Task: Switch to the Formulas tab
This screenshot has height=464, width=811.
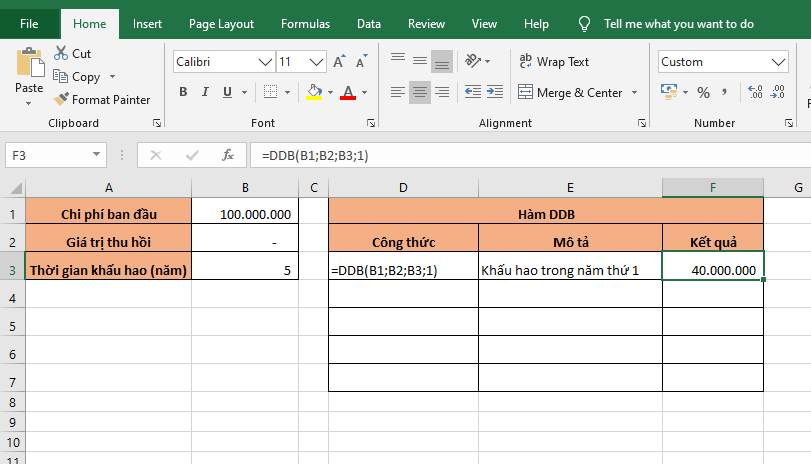Action: tap(305, 24)
